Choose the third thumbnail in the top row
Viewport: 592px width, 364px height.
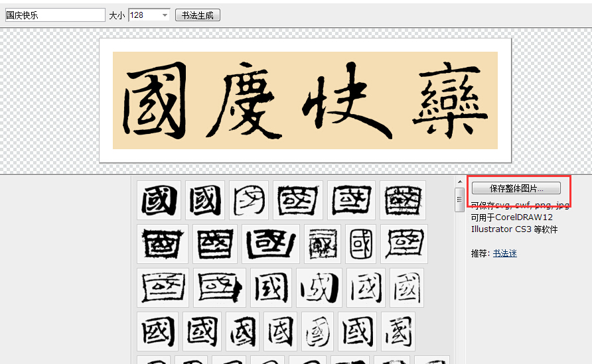click(x=249, y=200)
